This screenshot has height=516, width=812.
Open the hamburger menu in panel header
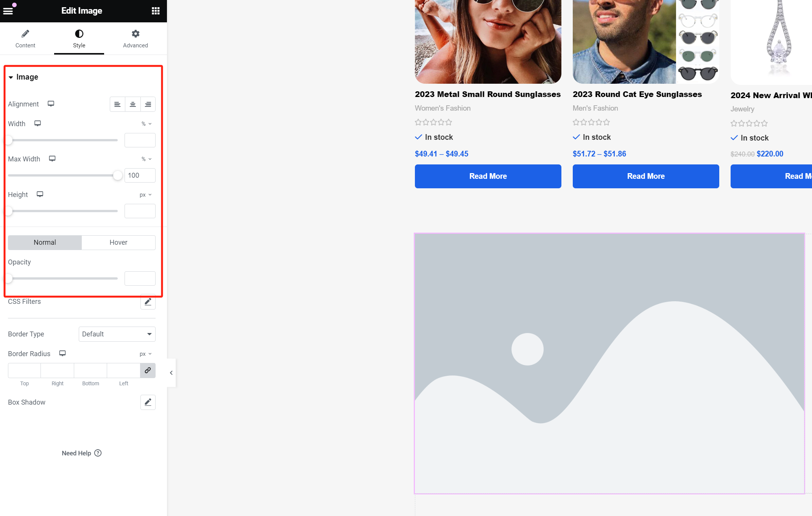[8, 11]
